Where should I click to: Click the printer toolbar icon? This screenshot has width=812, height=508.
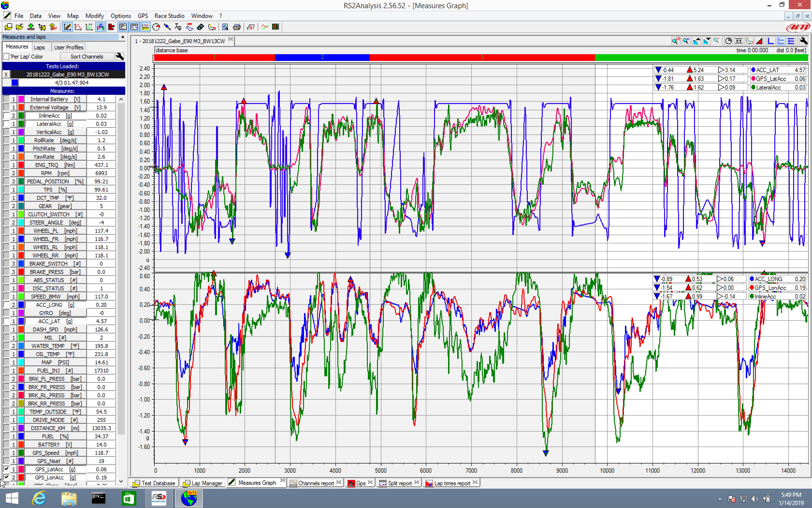pos(237,27)
